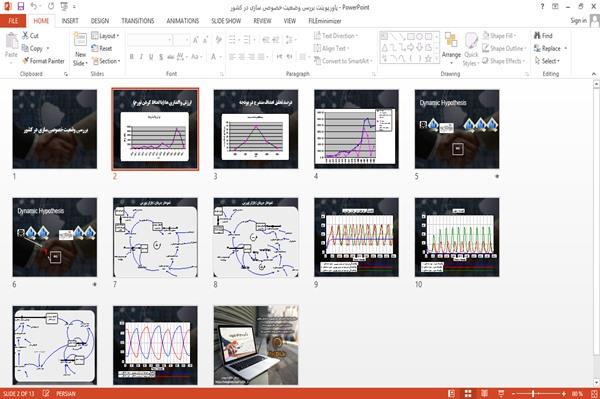Open the Arrange menu button
Screen dimensions: 600x399
451,48
